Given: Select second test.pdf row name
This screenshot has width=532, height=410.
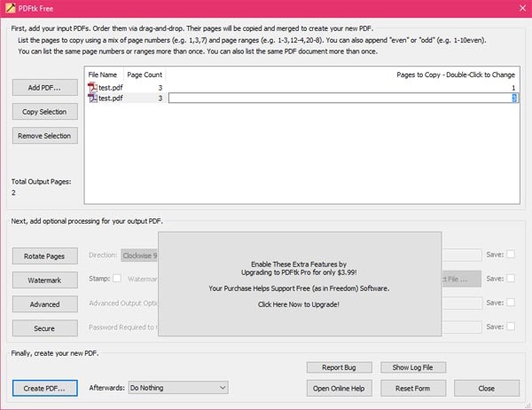Looking at the screenshot, I should (x=111, y=99).
